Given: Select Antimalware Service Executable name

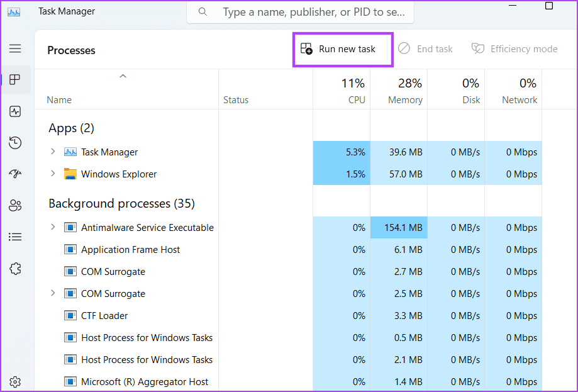Looking at the screenshot, I should pyautogui.click(x=147, y=228).
